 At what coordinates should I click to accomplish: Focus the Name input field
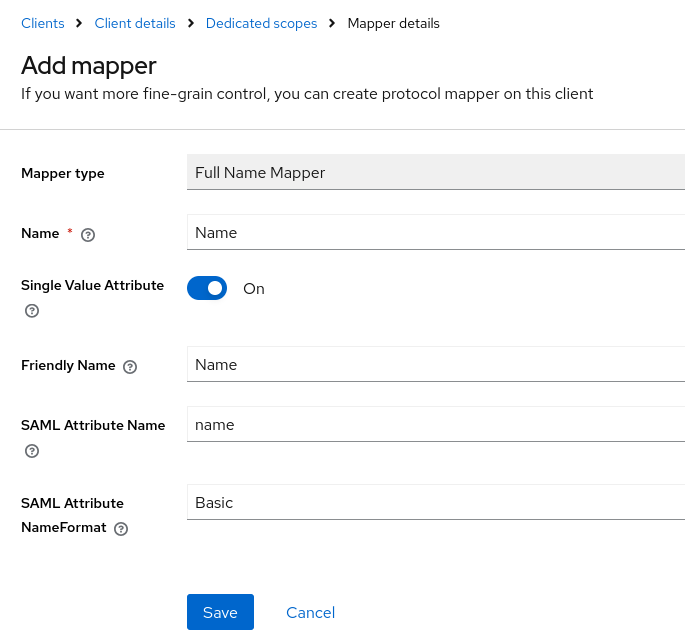point(436,232)
